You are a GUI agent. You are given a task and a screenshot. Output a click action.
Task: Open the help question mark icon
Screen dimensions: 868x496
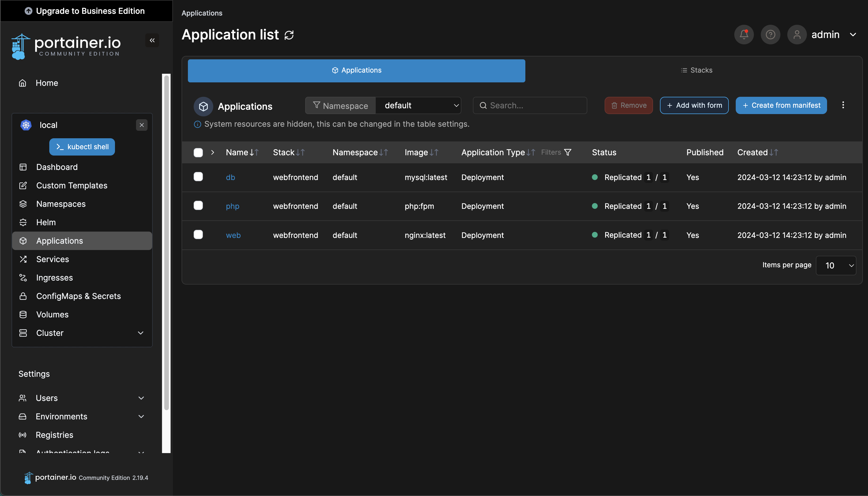click(770, 34)
